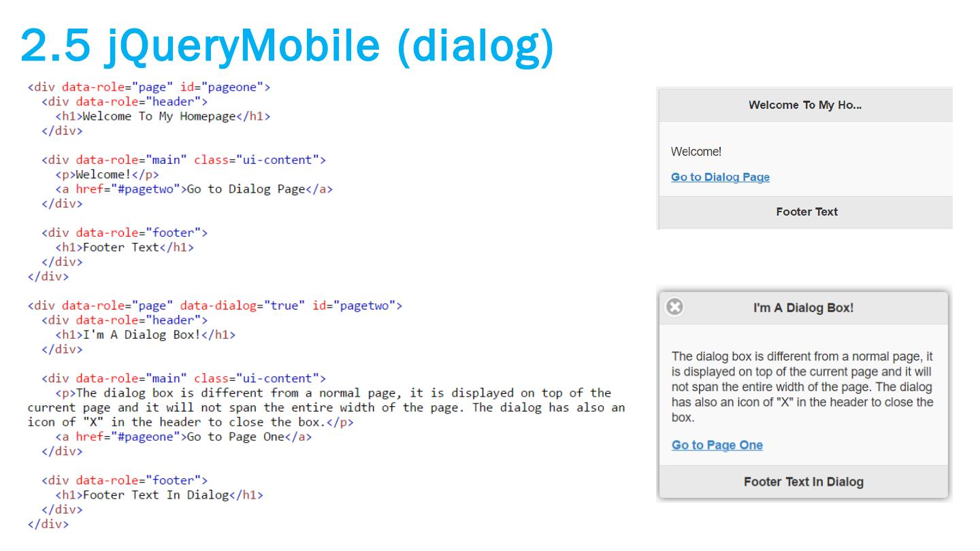Click the code line with href="#pageone"
This screenshot has height=551, width=980.
coord(184,437)
